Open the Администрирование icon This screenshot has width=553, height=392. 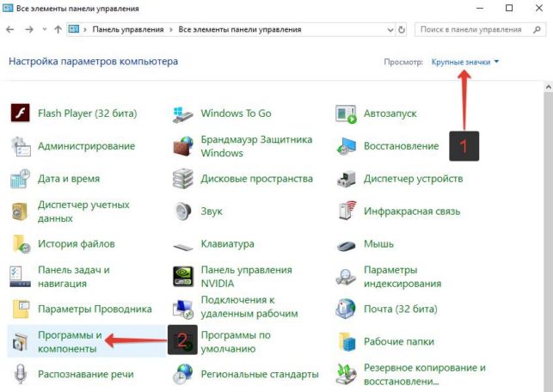(20, 146)
